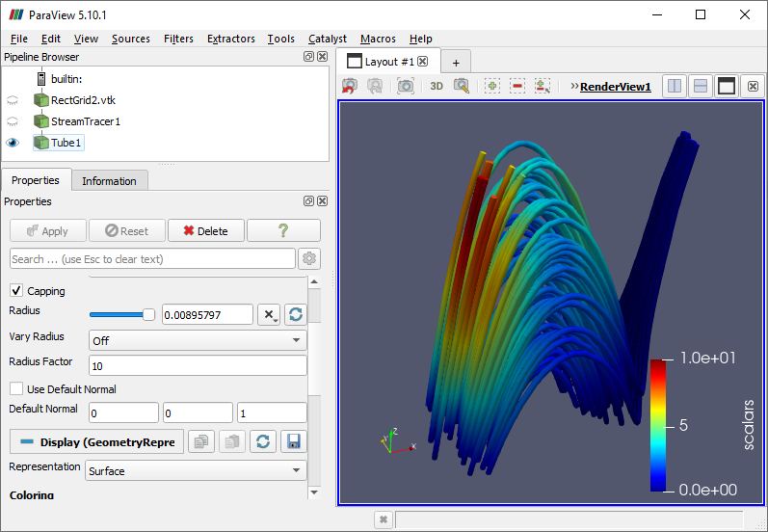The height and width of the screenshot is (532, 768).
Task: Maximize the RenderView1 frame
Action: tap(726, 86)
